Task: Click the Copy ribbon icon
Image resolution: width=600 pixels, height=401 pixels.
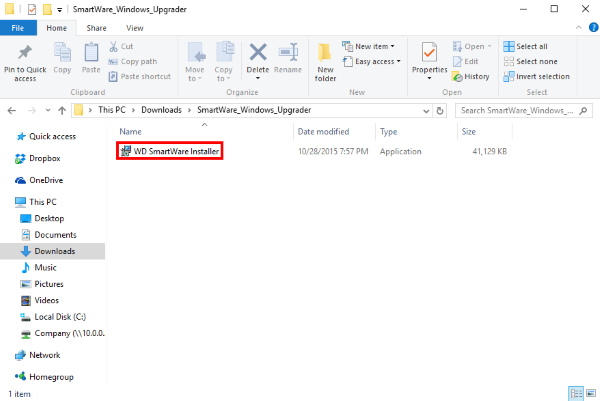Action: coord(62,52)
